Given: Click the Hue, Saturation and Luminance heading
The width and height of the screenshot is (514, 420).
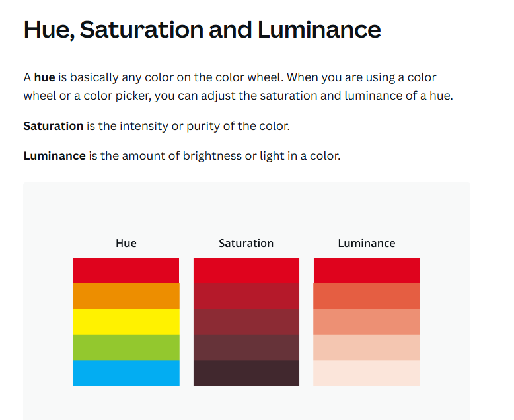Looking at the screenshot, I should (202, 30).
